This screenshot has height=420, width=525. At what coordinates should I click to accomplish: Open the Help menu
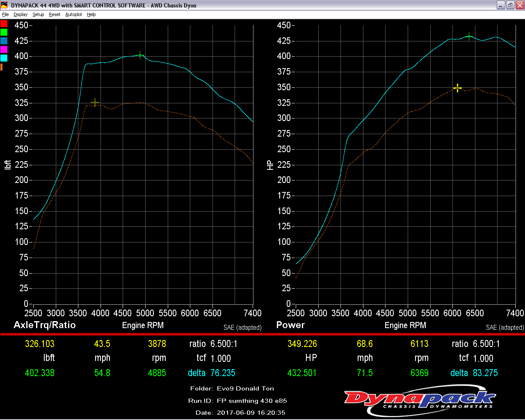tap(91, 14)
